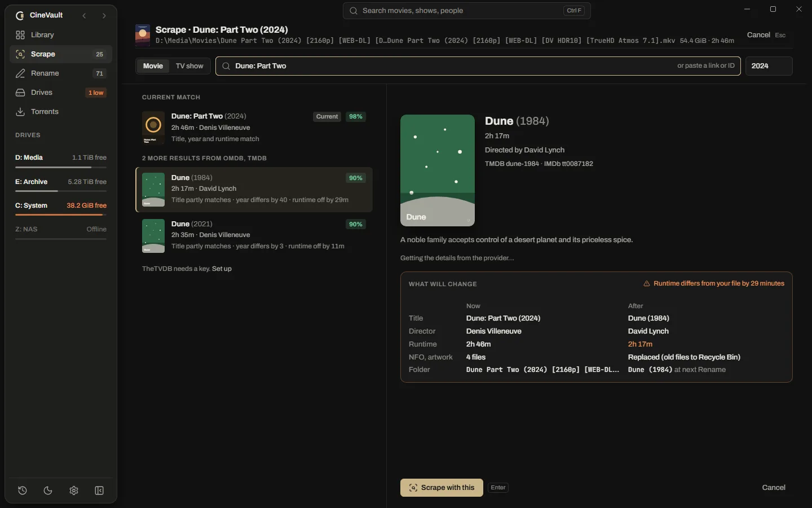Open history clock icon at sidebar bottom
Screen dimensions: 812x508
point(23,491)
